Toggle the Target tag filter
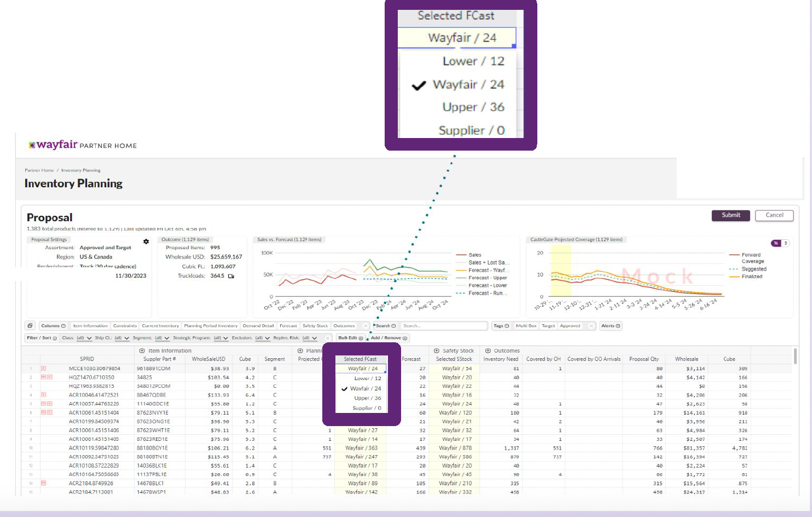 coord(548,326)
